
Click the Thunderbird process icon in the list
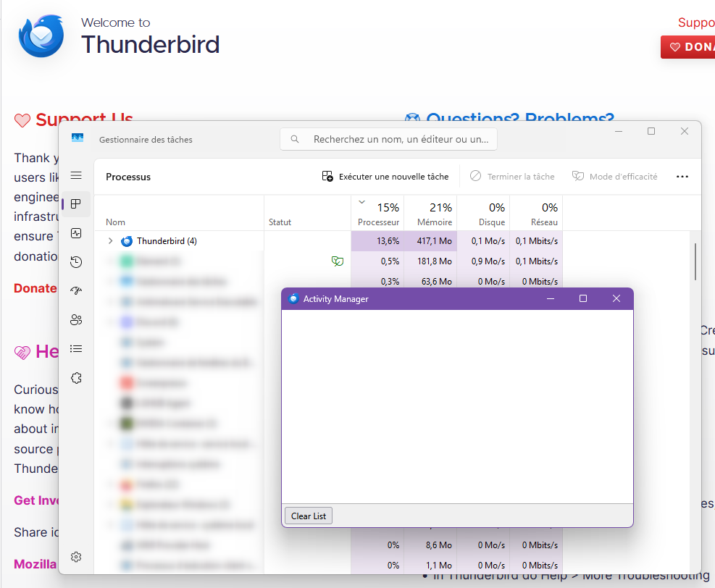click(x=127, y=241)
